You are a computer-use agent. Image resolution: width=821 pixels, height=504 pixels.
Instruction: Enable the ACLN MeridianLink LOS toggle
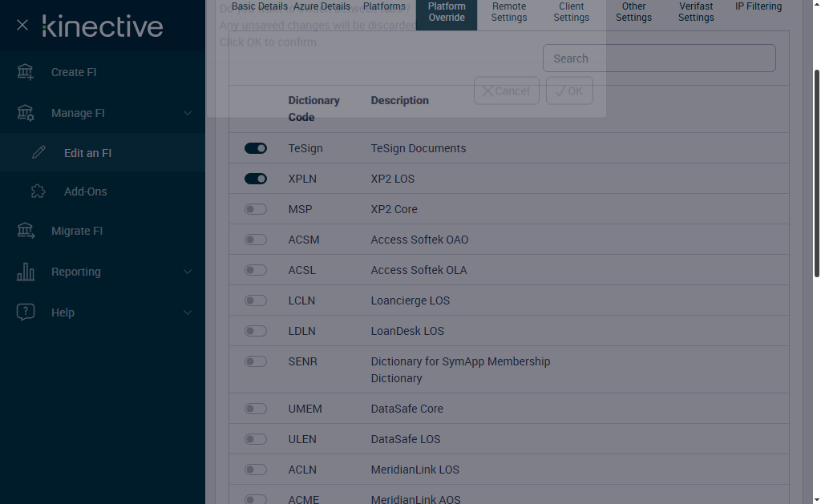pyautogui.click(x=256, y=469)
